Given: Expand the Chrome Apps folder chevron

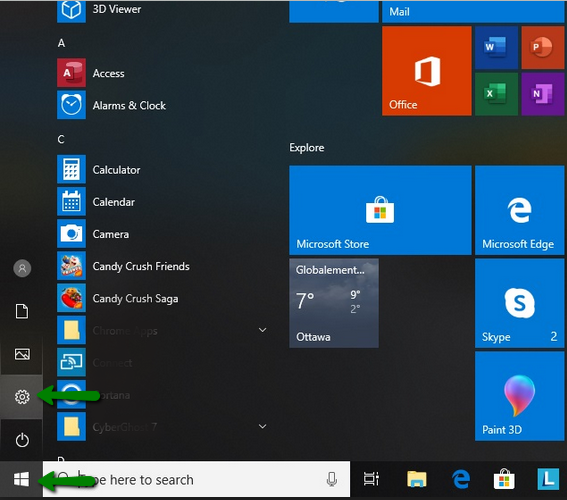Looking at the screenshot, I should (x=263, y=330).
